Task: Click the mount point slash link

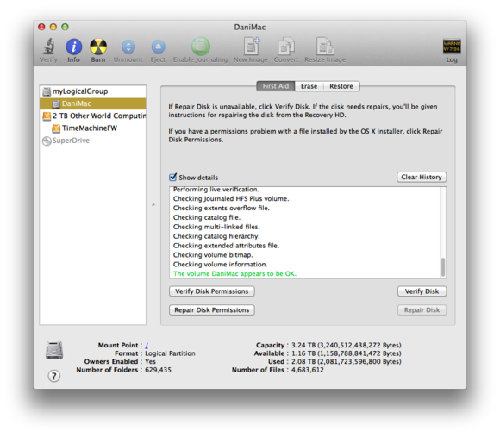Action: click(147, 345)
